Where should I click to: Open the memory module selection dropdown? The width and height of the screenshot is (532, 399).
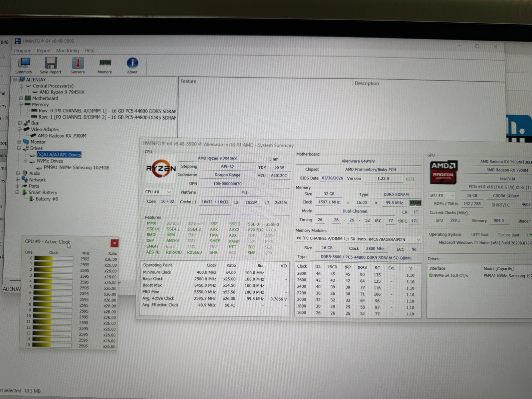coord(358,239)
